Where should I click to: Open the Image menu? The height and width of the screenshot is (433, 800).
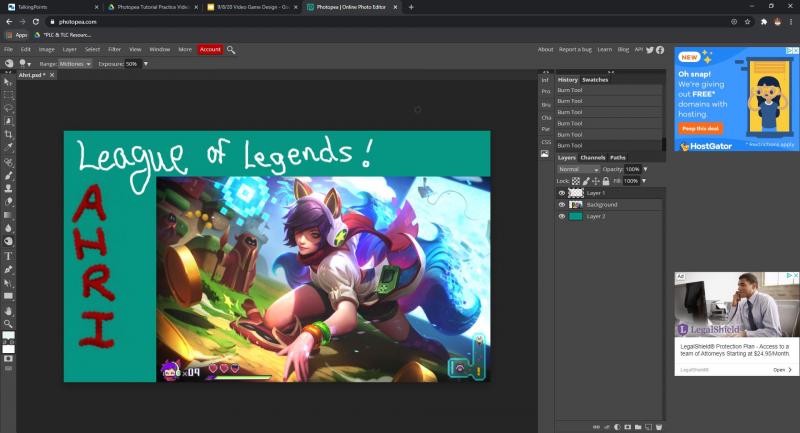(46, 49)
